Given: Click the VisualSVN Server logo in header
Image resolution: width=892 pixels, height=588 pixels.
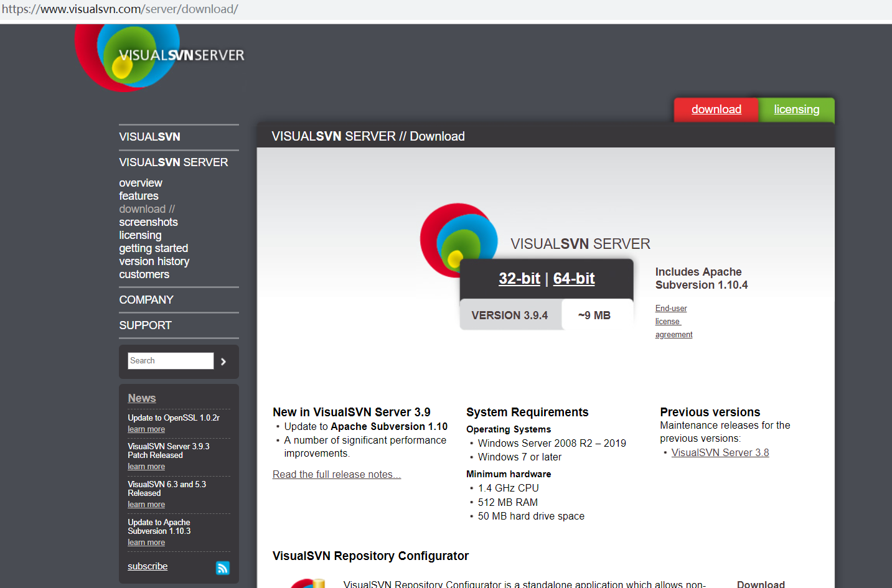Looking at the screenshot, I should [x=159, y=57].
